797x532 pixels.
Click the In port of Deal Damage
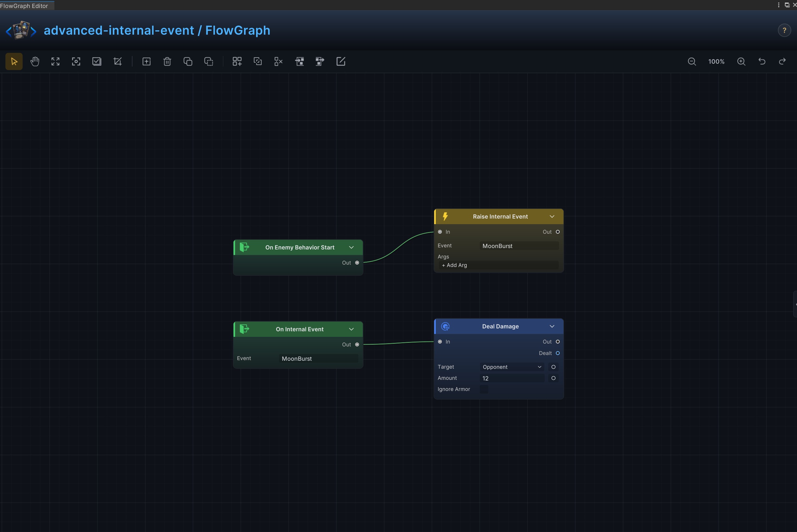point(440,342)
